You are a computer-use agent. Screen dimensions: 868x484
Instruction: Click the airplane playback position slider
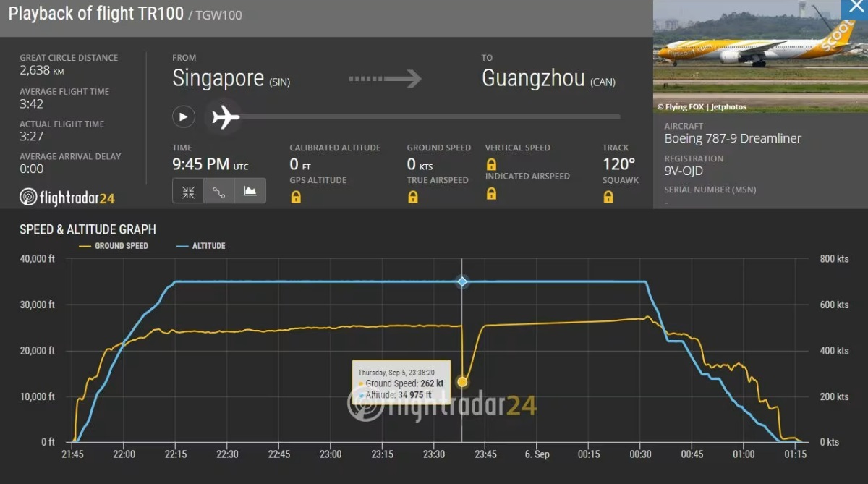(x=226, y=116)
